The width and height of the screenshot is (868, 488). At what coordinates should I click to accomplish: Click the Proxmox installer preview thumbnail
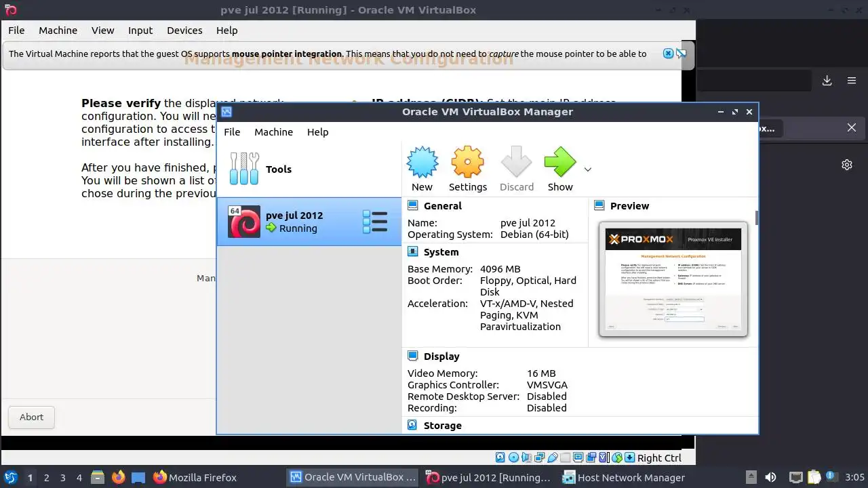[x=673, y=279]
